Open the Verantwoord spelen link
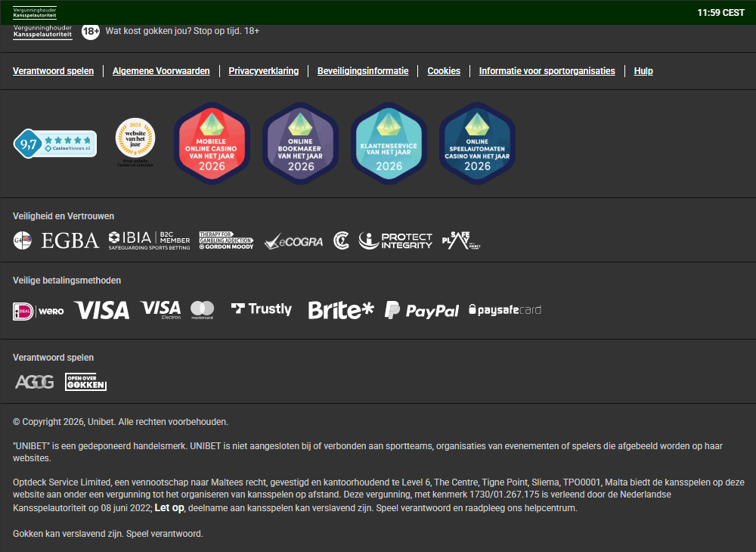756x552 pixels. (x=53, y=71)
